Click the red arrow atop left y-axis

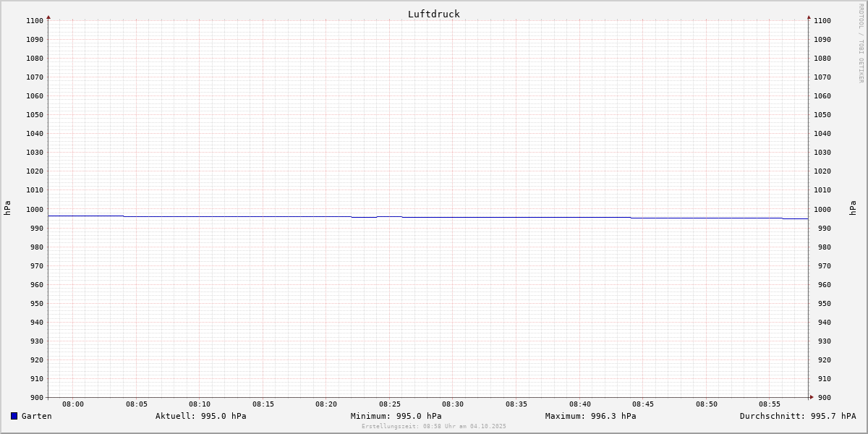pos(48,17)
